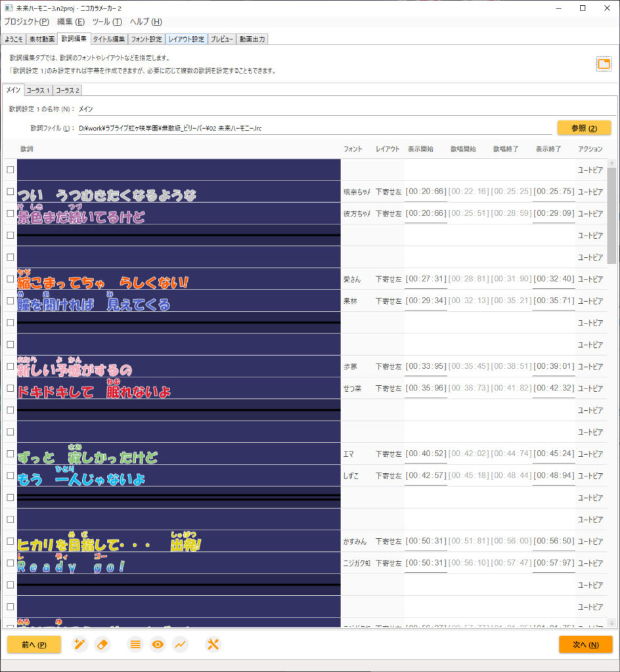Click the magic wand pencil icon
This screenshot has width=620, height=672.
point(79,644)
